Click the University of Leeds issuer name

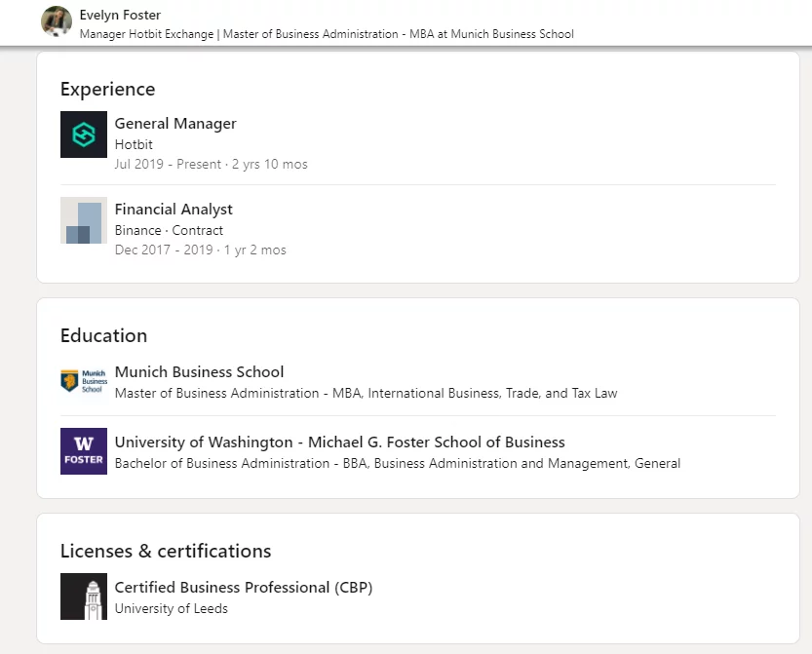(x=172, y=608)
